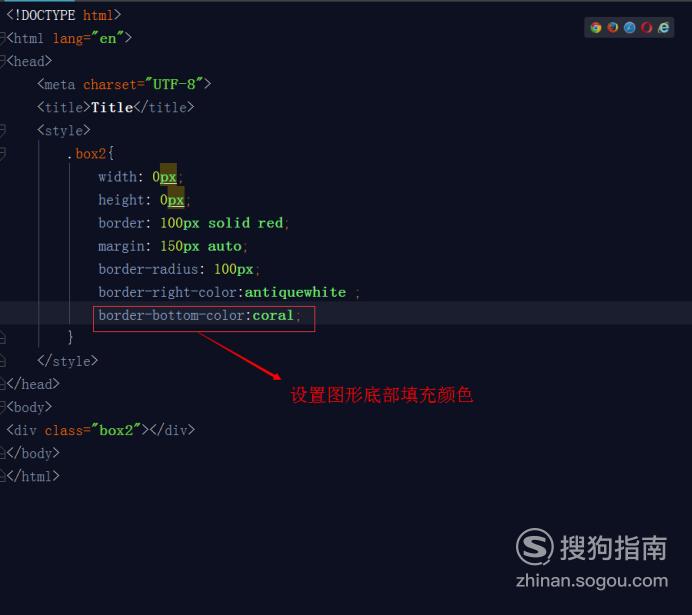This screenshot has height=615, width=692.
Task: Click the class="box2" attribute in div
Action: coord(93,430)
